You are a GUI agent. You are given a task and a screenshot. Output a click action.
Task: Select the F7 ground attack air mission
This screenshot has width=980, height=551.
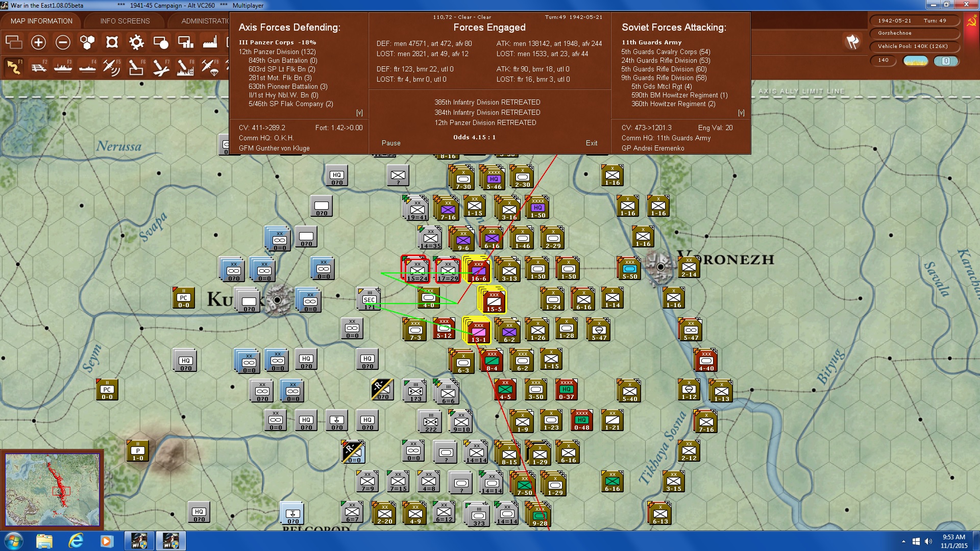tap(161, 67)
